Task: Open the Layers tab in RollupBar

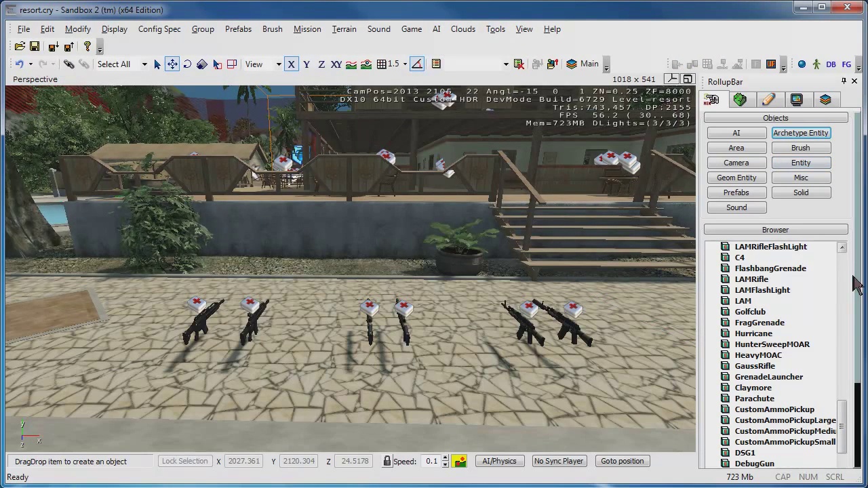Action: coord(825,100)
